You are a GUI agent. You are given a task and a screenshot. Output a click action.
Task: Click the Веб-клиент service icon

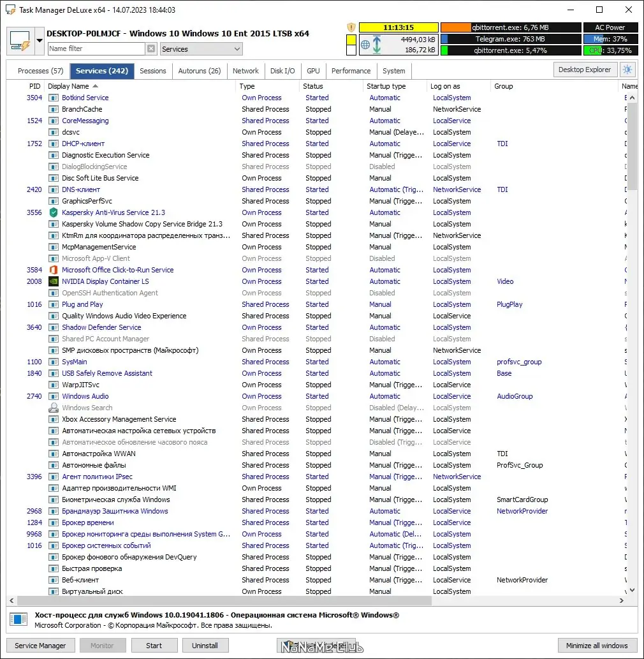click(54, 580)
